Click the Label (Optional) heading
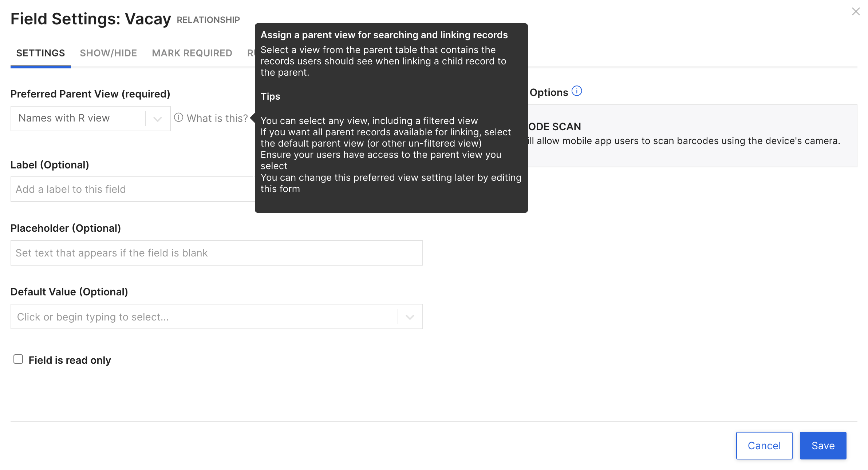The image size is (868, 470). click(50, 165)
